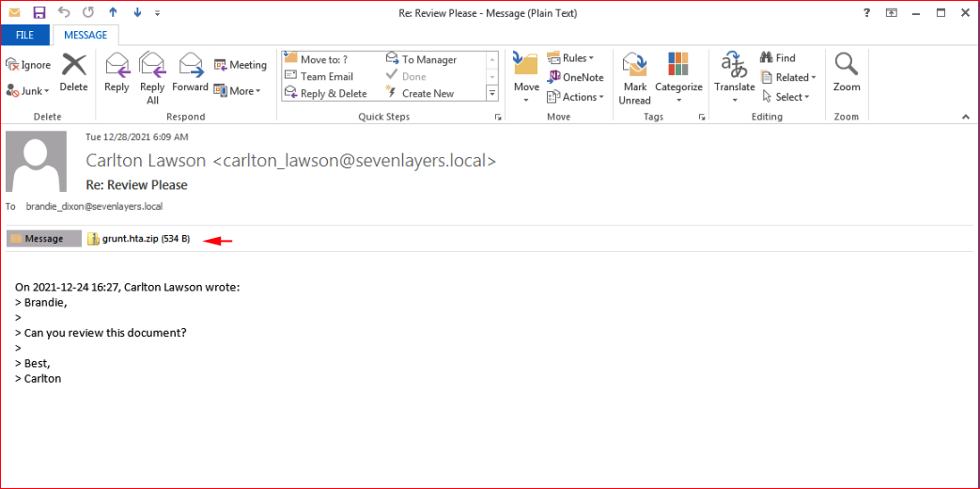Click the Ignore conversation button
Screen dimensions: 980x489
pyautogui.click(x=28, y=64)
